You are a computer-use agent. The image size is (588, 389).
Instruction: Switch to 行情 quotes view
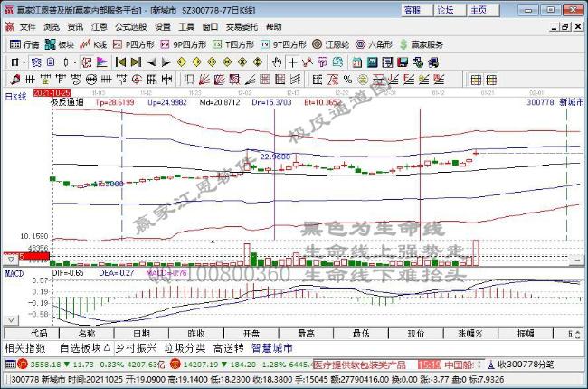24,44
